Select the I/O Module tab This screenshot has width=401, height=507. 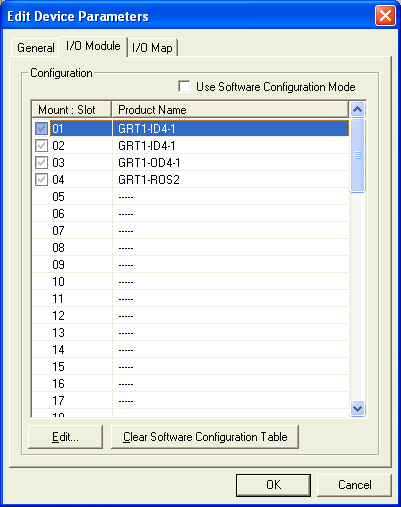coord(93,46)
